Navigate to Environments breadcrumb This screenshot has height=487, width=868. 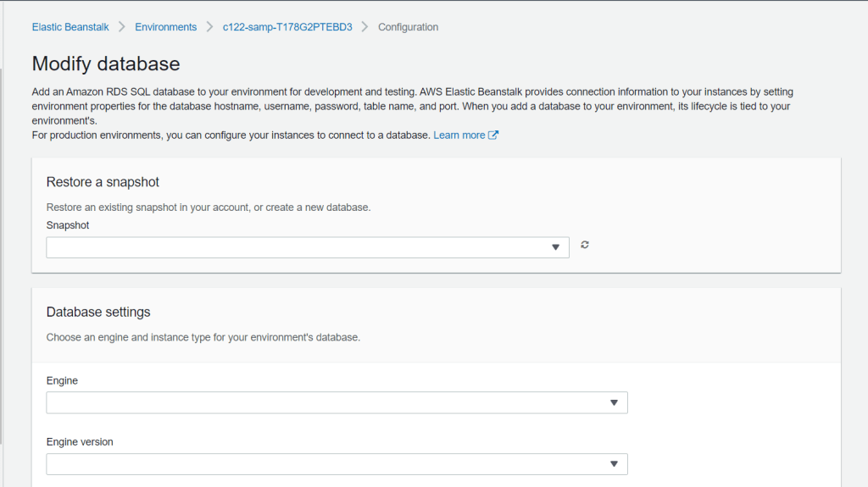click(165, 27)
